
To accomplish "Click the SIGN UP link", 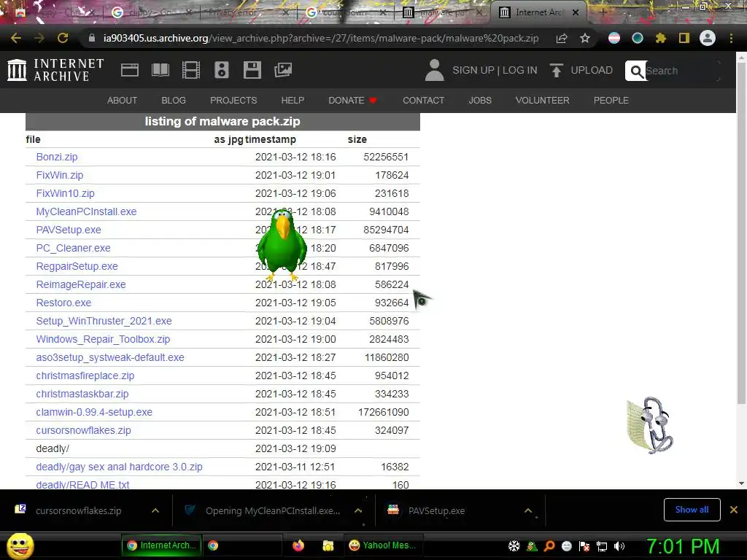I will click(x=473, y=71).
